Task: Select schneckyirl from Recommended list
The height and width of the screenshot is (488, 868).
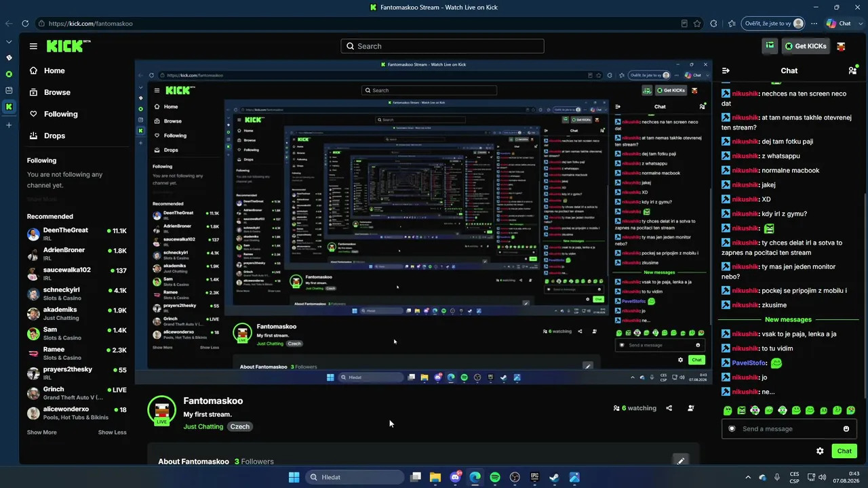Action: tap(77, 293)
